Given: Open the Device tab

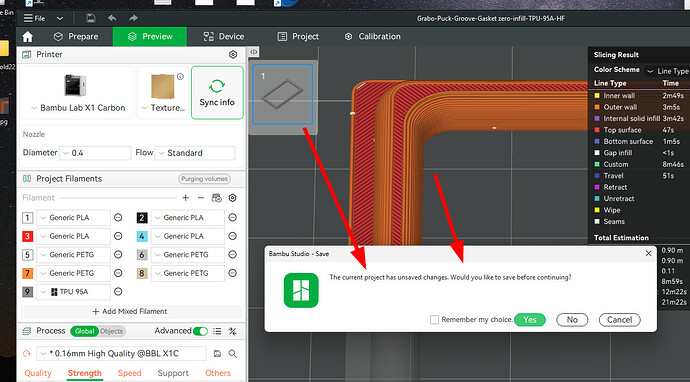Looking at the screenshot, I should pos(224,37).
